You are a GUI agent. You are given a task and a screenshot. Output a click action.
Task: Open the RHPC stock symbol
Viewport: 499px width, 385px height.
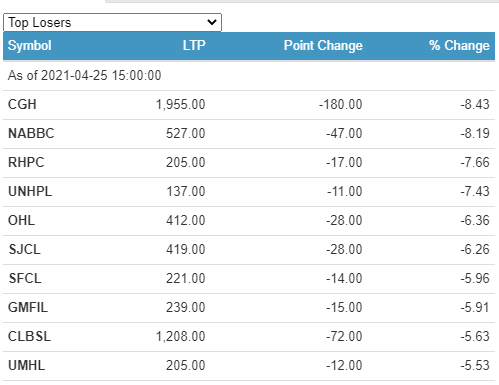[x=26, y=163]
